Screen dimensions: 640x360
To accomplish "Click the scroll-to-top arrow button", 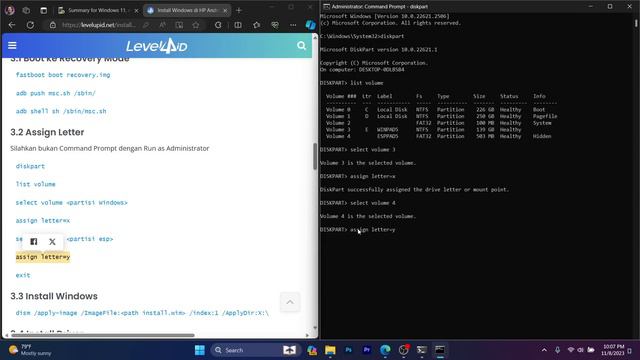I will click(290, 302).
